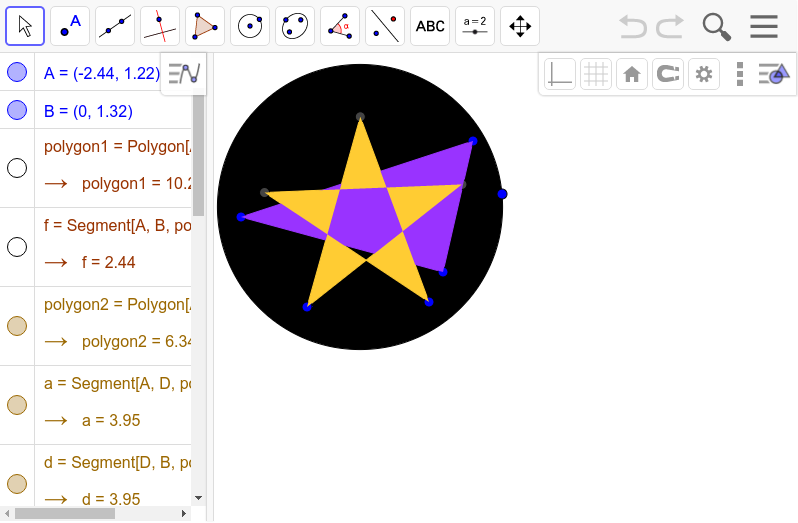This screenshot has width=798, height=523.
Task: Toggle visibility of segment d
Action: 17,484
